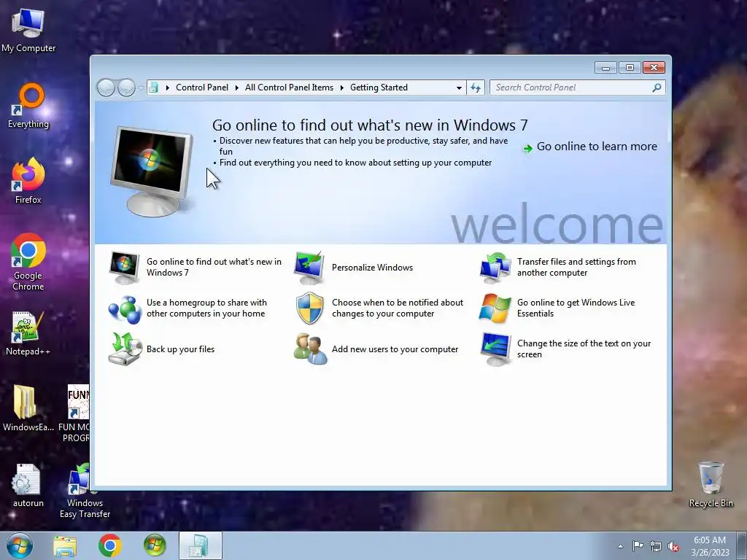Click the Back navigation button
Viewport: 747px width, 560px height.
coord(106,87)
